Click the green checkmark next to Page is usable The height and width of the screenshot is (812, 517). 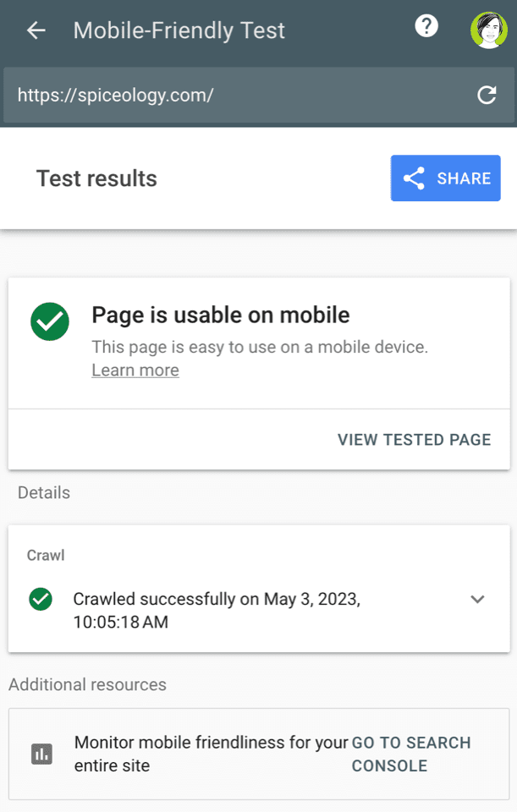(49, 322)
